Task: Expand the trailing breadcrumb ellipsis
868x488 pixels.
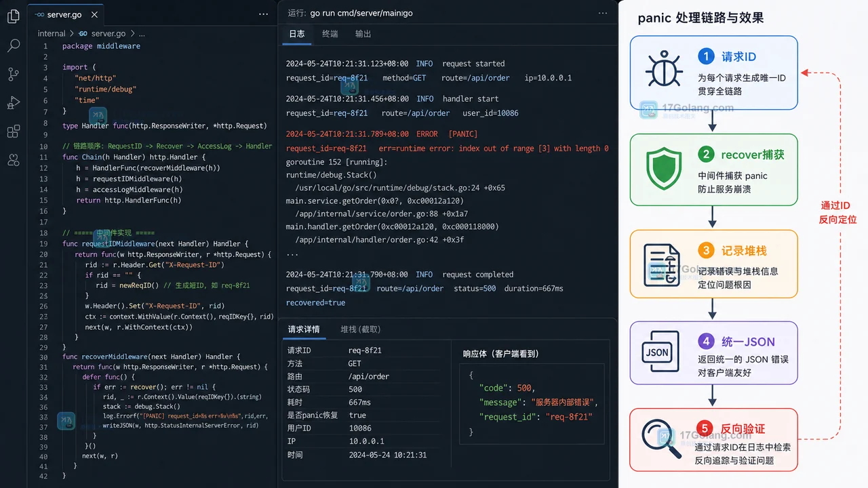Action: tap(142, 33)
